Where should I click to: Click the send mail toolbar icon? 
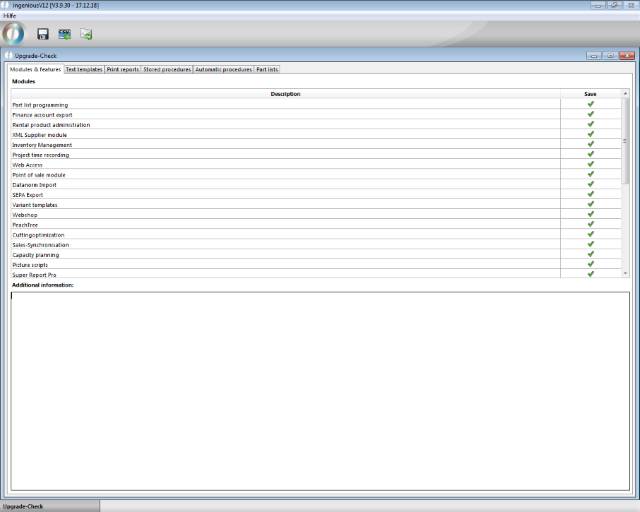[86, 34]
